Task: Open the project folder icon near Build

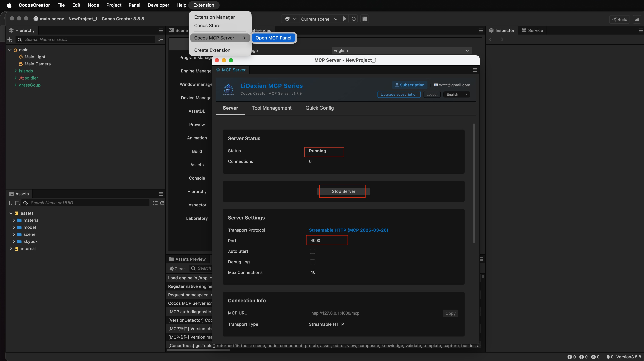Action: coord(637,19)
